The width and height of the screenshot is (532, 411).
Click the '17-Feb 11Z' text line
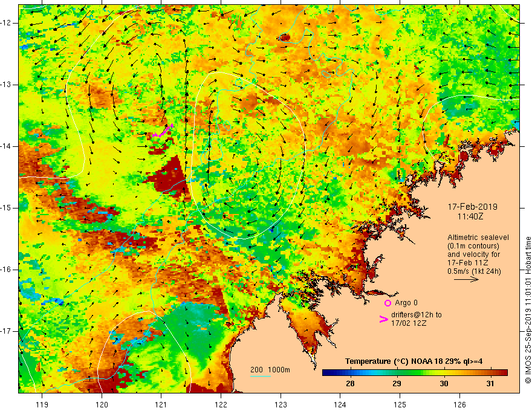click(467, 263)
